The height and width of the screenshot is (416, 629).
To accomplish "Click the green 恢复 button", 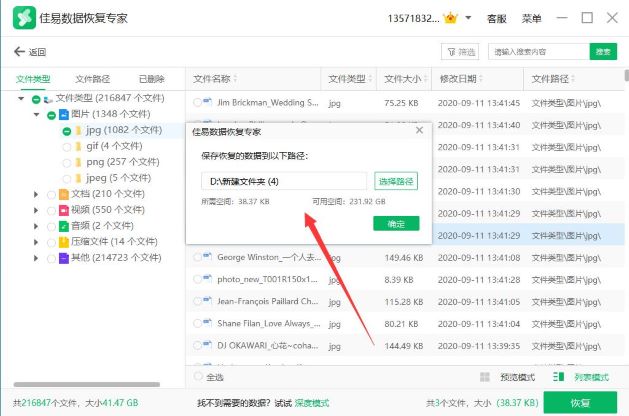I will click(x=580, y=403).
